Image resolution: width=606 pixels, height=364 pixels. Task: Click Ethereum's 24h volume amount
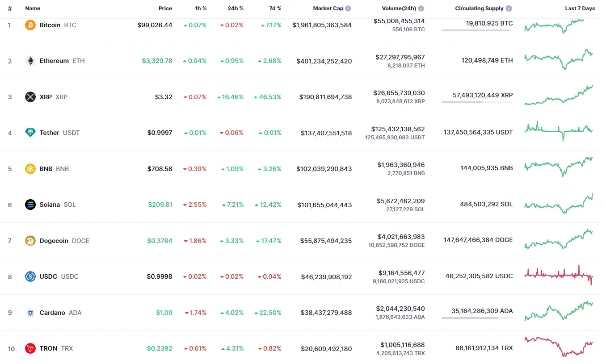click(x=400, y=57)
